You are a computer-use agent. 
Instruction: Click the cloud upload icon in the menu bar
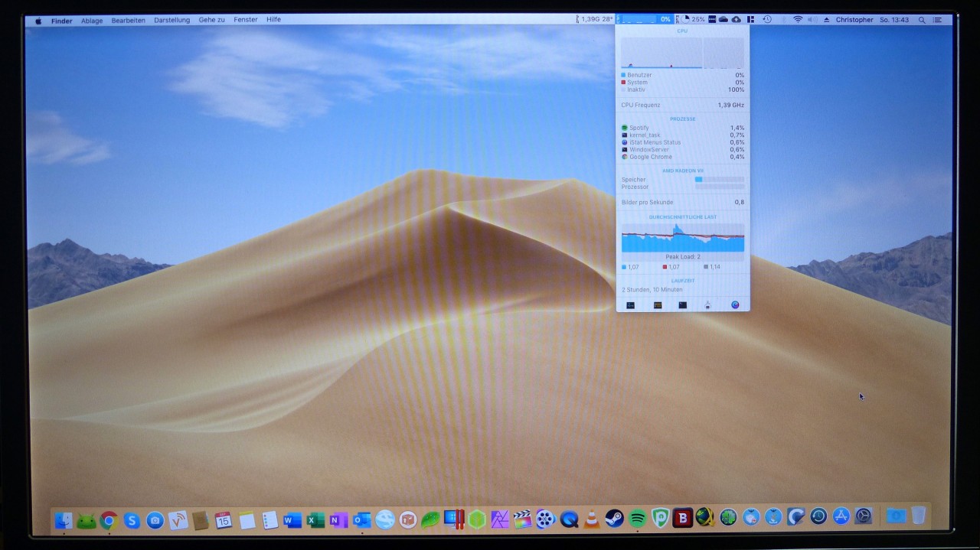pos(737,19)
